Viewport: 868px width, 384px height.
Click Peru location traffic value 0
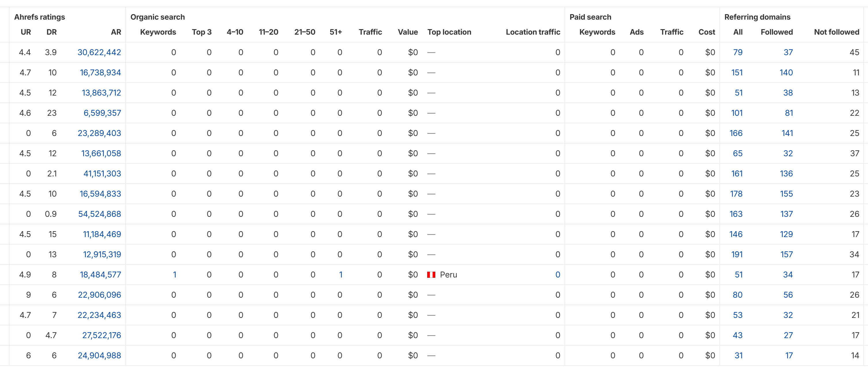(558, 275)
